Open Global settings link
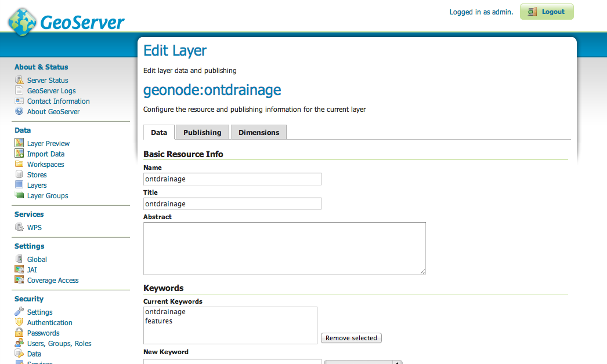 coord(37,260)
